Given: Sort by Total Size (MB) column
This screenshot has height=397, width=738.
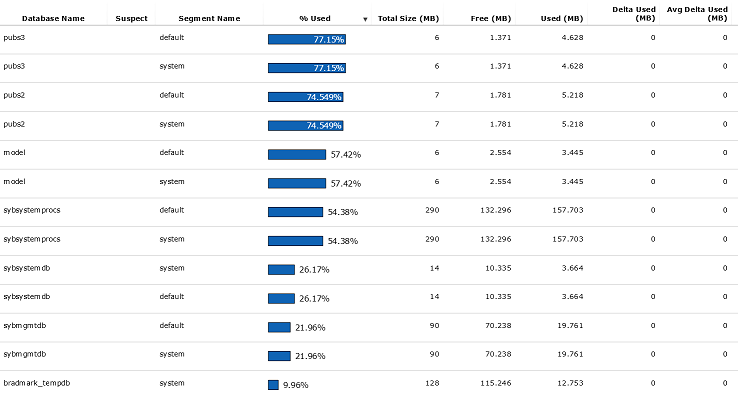Looking at the screenshot, I should pyautogui.click(x=408, y=18).
